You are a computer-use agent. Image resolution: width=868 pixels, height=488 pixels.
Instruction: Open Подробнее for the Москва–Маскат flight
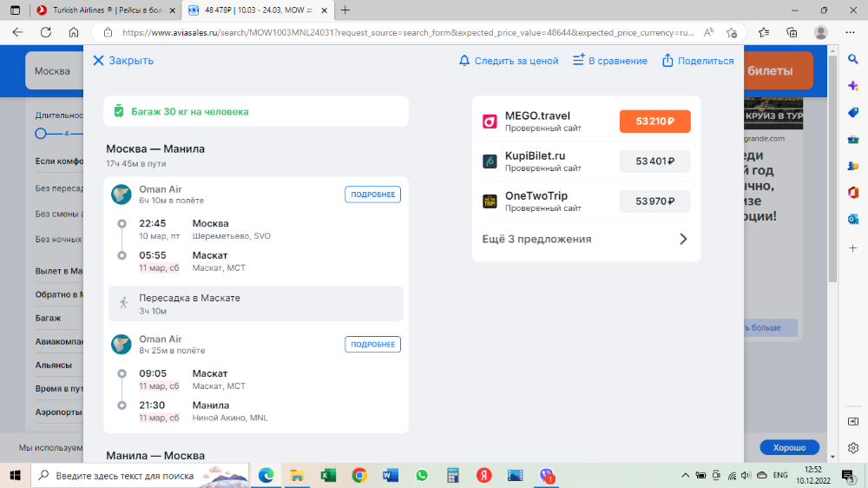[372, 195]
